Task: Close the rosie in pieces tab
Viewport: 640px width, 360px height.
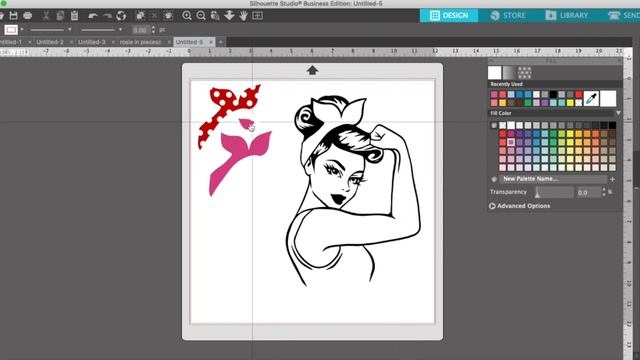Action: pyautogui.click(x=169, y=42)
